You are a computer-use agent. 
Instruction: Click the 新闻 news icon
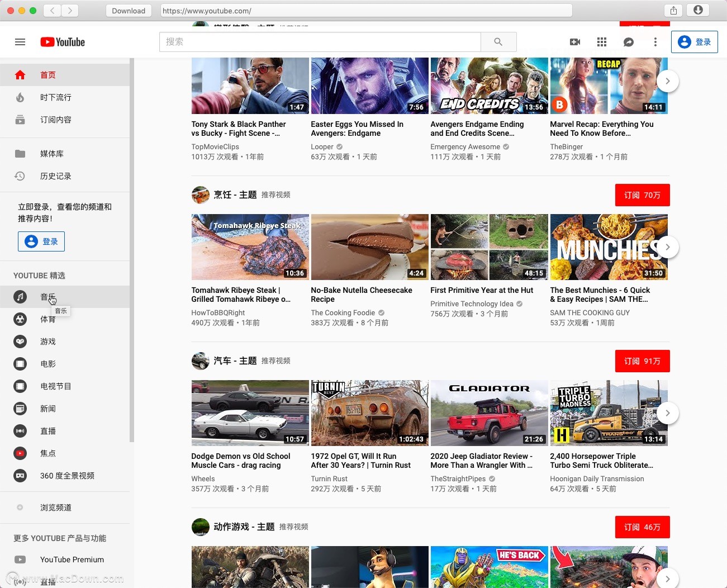click(x=20, y=409)
